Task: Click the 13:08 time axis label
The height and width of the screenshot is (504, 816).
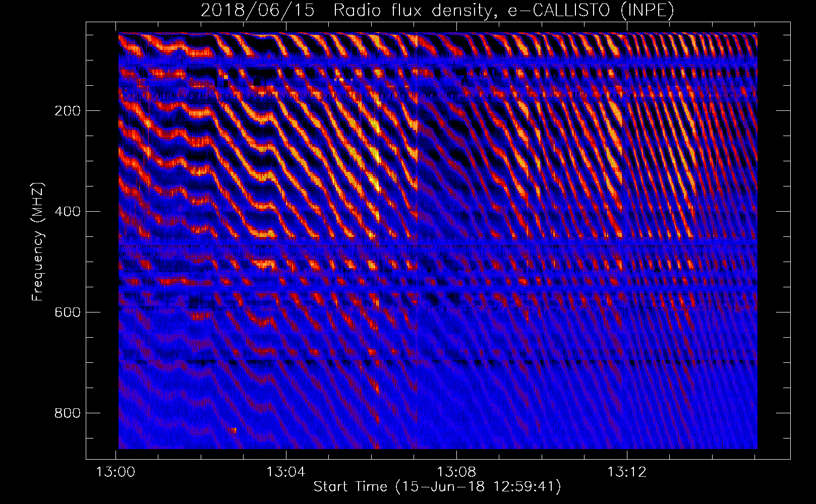Action: (x=456, y=472)
